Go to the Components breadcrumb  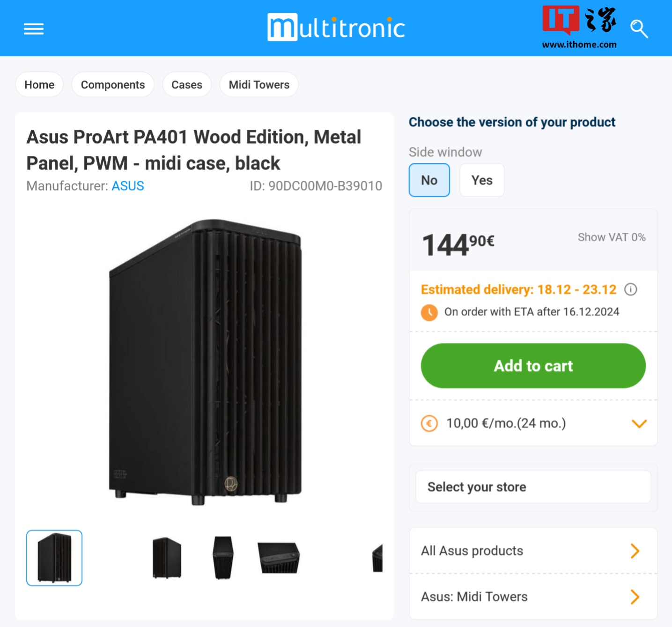[x=113, y=85]
